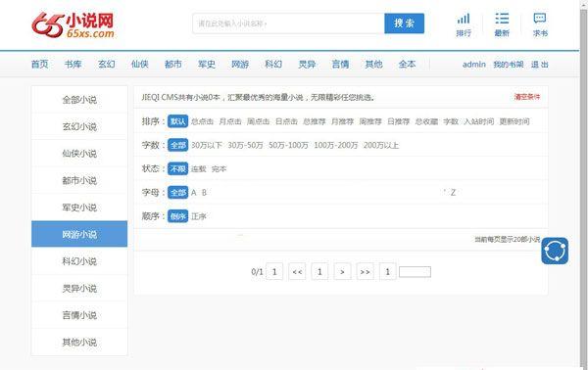
Task: Select 默认 sort option
Action: (x=177, y=121)
